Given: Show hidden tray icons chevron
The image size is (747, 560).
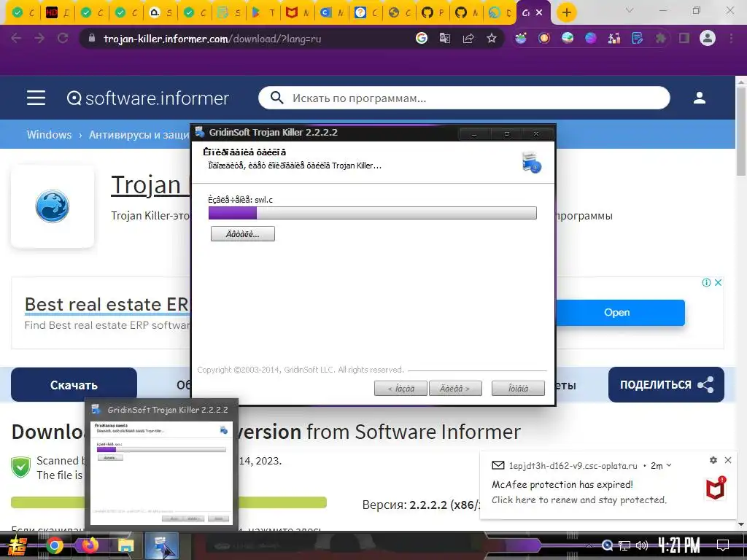Looking at the screenshot, I should 589,545.
